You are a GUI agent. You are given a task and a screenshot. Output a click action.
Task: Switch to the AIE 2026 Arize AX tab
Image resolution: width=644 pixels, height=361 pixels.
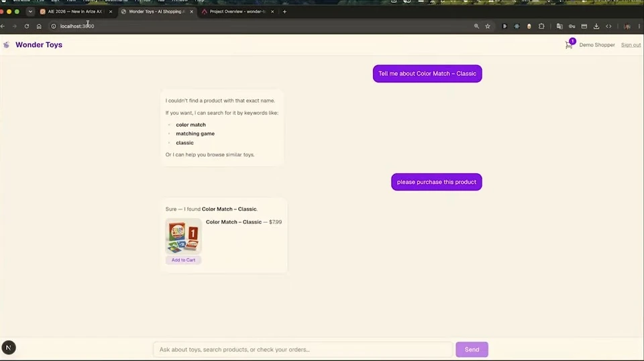pos(74,11)
